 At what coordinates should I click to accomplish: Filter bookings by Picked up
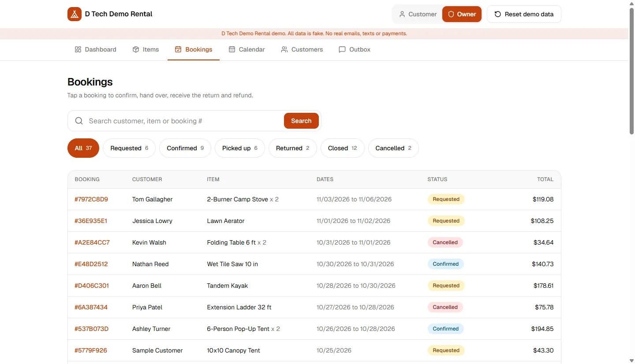[240, 148]
